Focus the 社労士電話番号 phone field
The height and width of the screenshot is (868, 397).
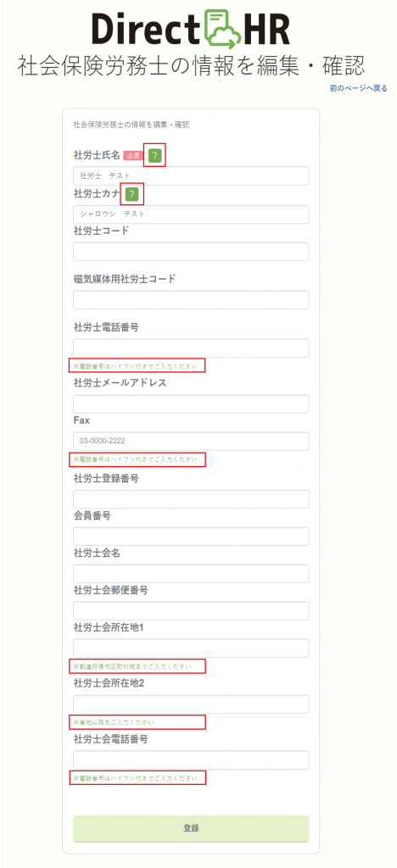click(191, 348)
